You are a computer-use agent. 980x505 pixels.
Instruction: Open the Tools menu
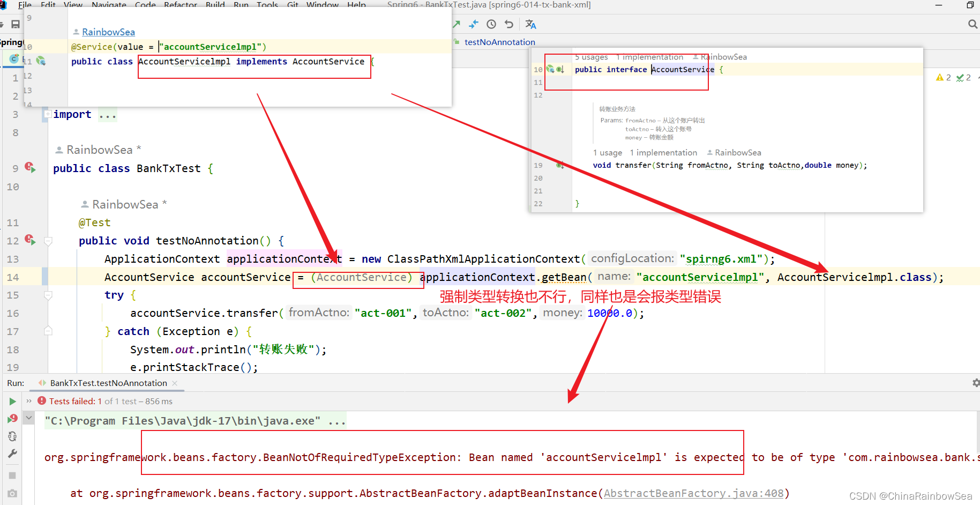click(x=267, y=5)
